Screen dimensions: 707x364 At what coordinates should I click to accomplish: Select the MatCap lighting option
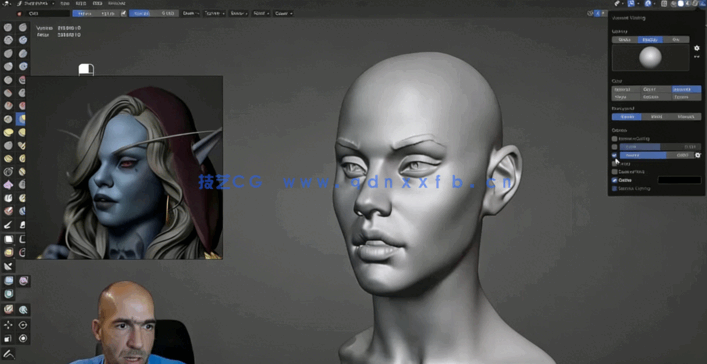(650, 40)
